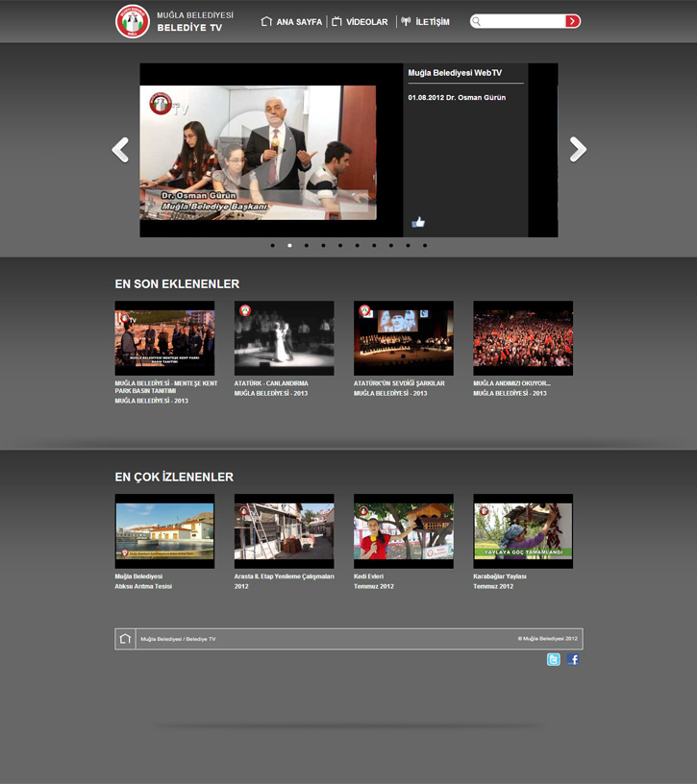
Task: Click the Muğla Belediyesi logo
Action: [x=133, y=21]
